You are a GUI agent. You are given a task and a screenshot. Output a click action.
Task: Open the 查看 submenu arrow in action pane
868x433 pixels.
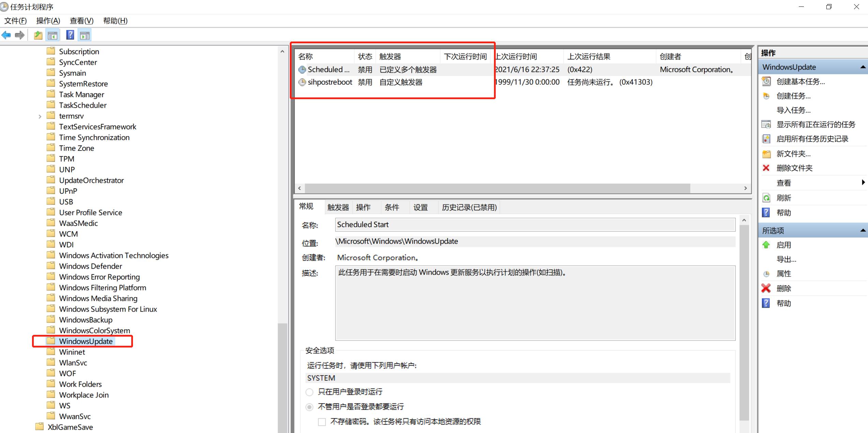tap(864, 183)
